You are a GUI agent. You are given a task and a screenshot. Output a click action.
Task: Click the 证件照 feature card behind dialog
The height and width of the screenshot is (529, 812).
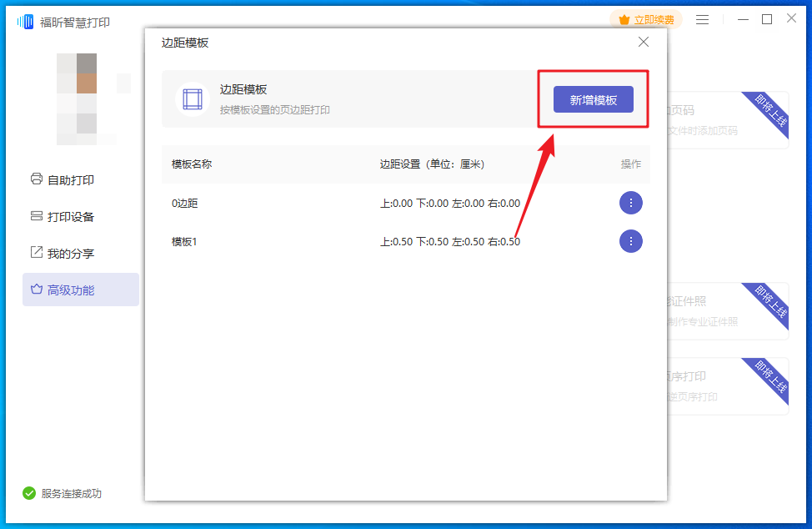pos(727,311)
